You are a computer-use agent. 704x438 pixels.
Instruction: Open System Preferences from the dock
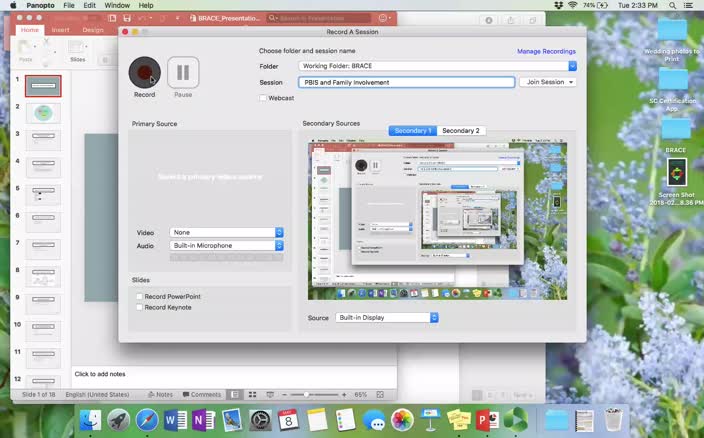260,420
